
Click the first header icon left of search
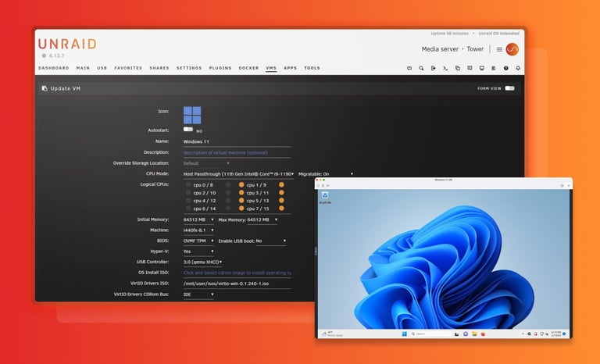tap(409, 68)
